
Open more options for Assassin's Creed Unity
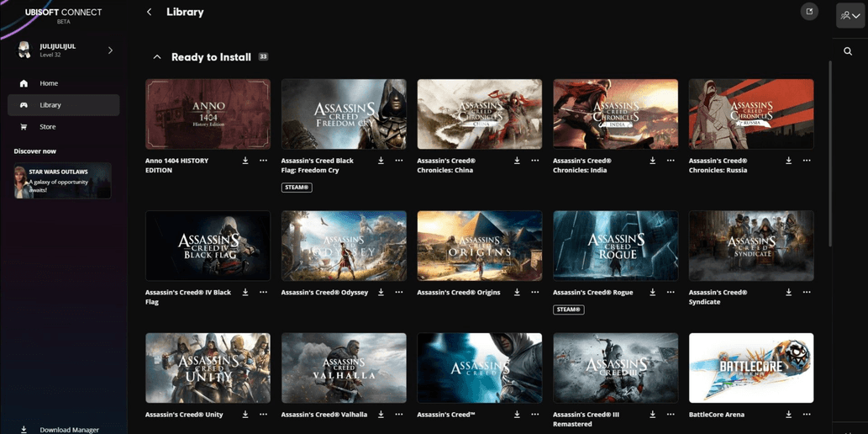point(263,414)
